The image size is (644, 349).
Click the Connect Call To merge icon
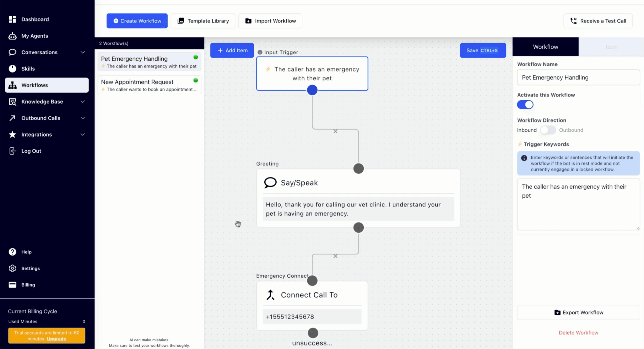pos(270,295)
